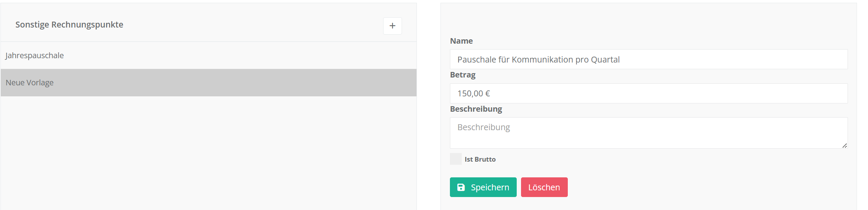Click the Pauschale für Kommunikation pro Quartal text
868x210 pixels.
[538, 60]
